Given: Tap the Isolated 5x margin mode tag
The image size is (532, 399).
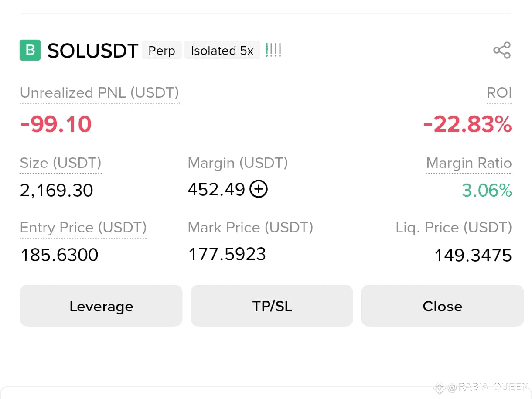Looking at the screenshot, I should click(x=222, y=51).
